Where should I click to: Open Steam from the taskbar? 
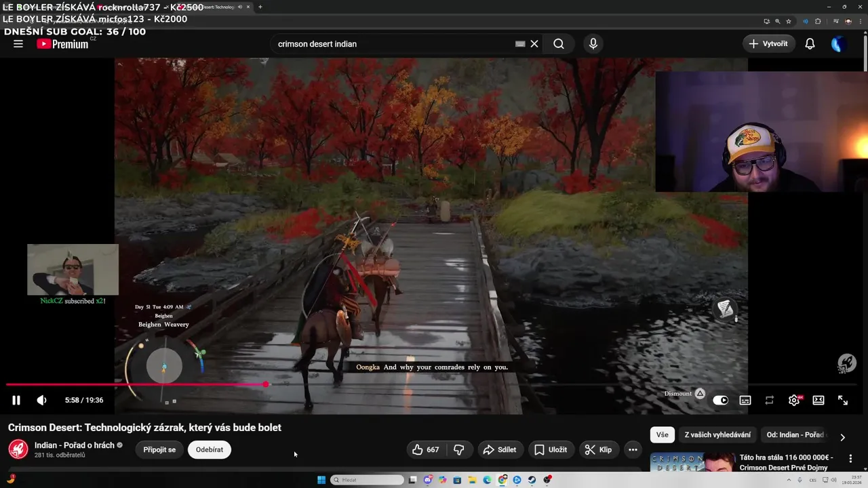(x=532, y=480)
